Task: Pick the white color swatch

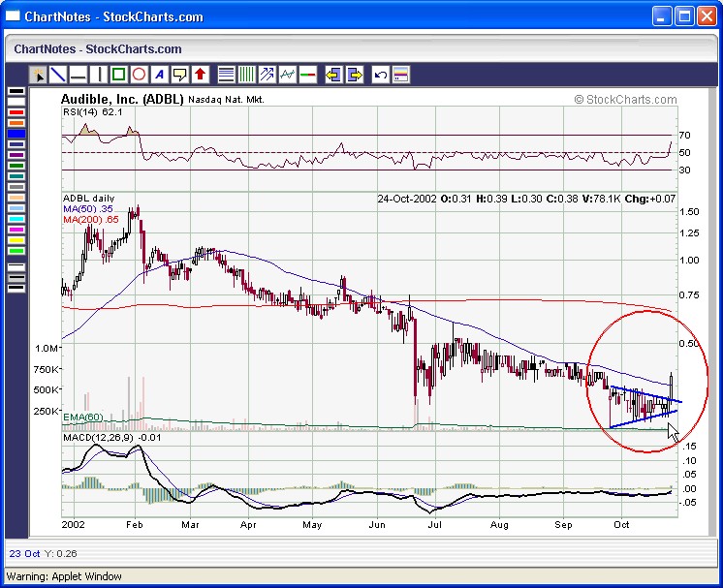Action: click(16, 102)
